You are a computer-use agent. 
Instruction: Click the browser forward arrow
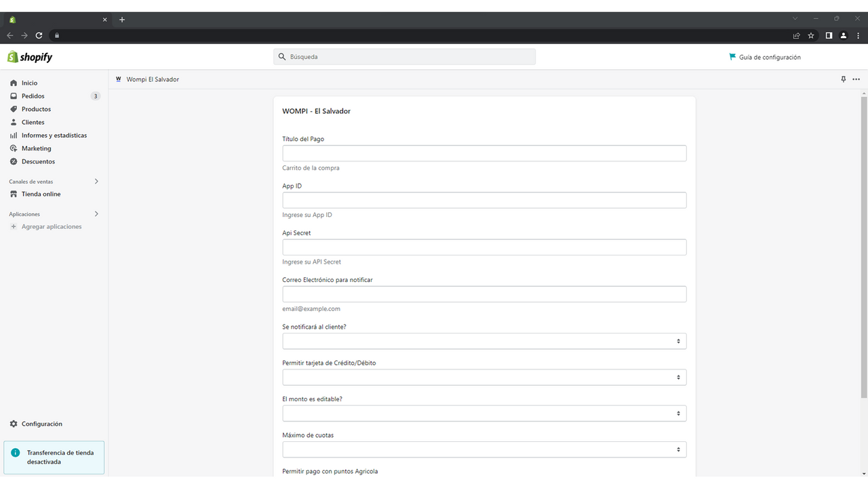tap(24, 35)
